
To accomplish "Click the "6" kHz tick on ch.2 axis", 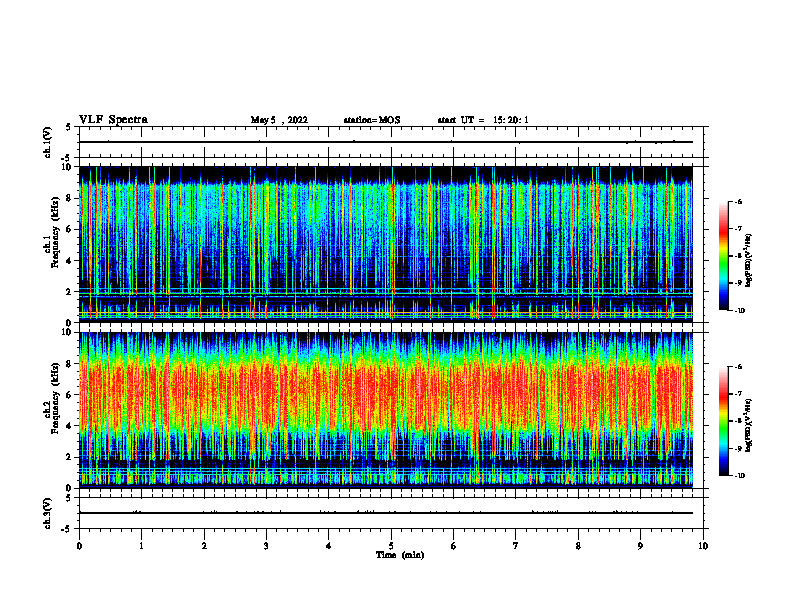I will coord(70,395).
